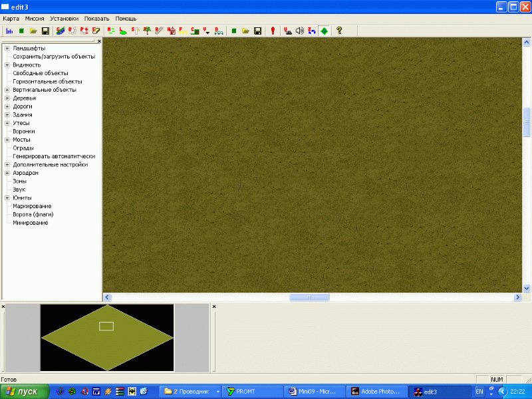
Task: Click the blue Info icon in the toolbar
Action: point(9,31)
